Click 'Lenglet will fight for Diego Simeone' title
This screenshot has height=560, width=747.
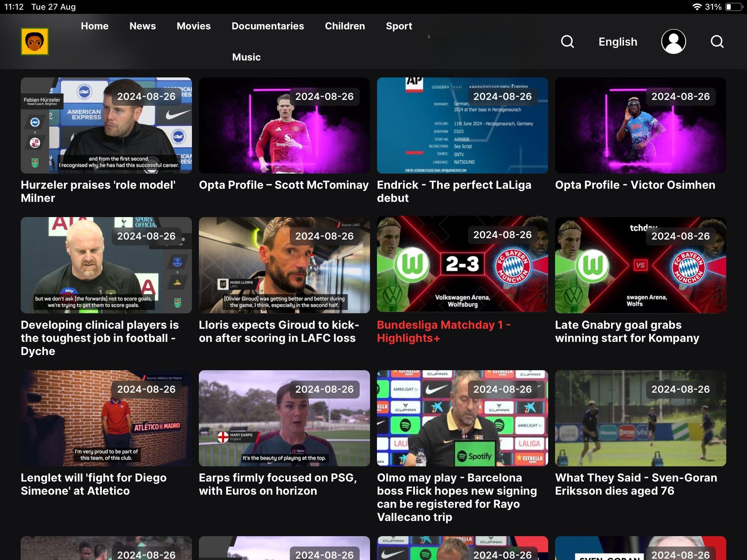94,484
